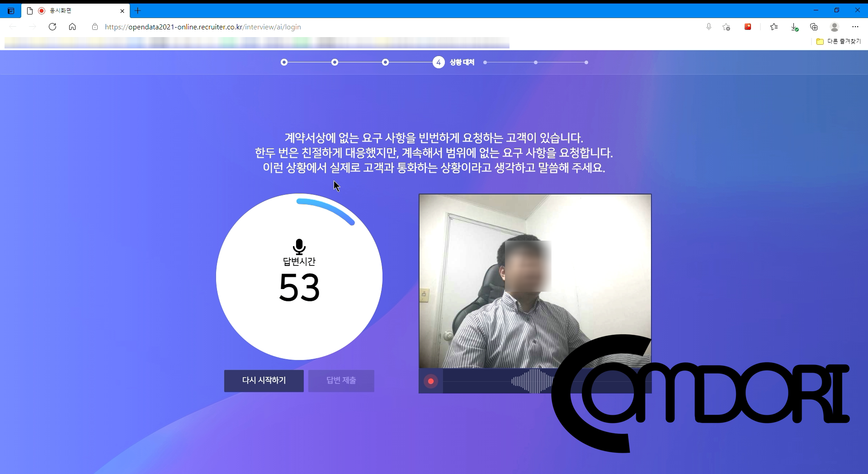Image resolution: width=868 pixels, height=474 pixels.
Task: Open the collections icon
Action: click(x=814, y=27)
